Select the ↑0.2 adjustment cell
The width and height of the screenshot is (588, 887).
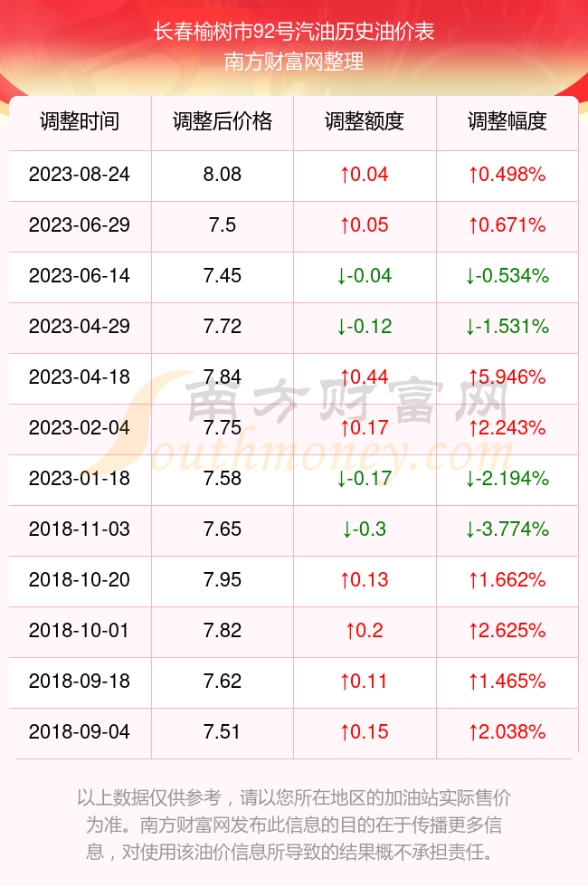pyautogui.click(x=365, y=630)
